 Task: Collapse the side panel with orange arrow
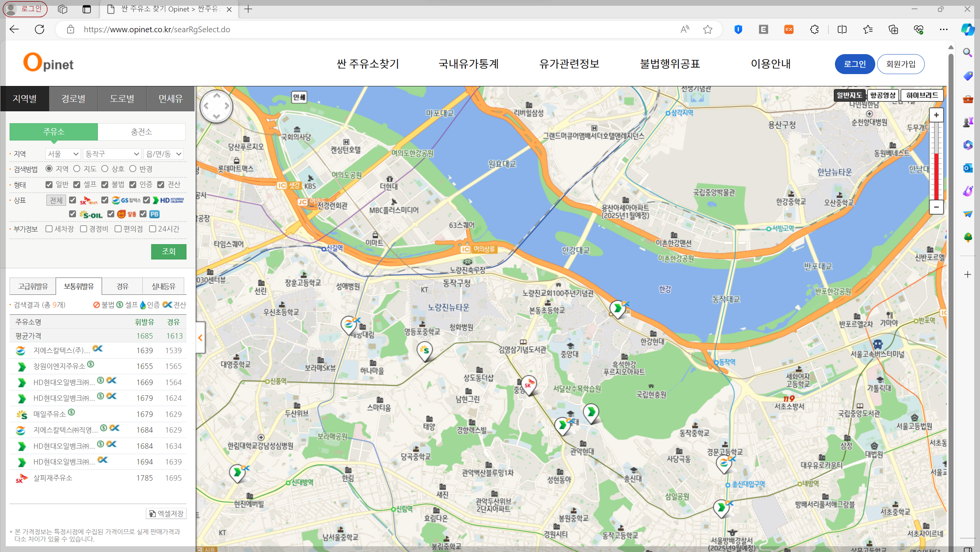[200, 337]
